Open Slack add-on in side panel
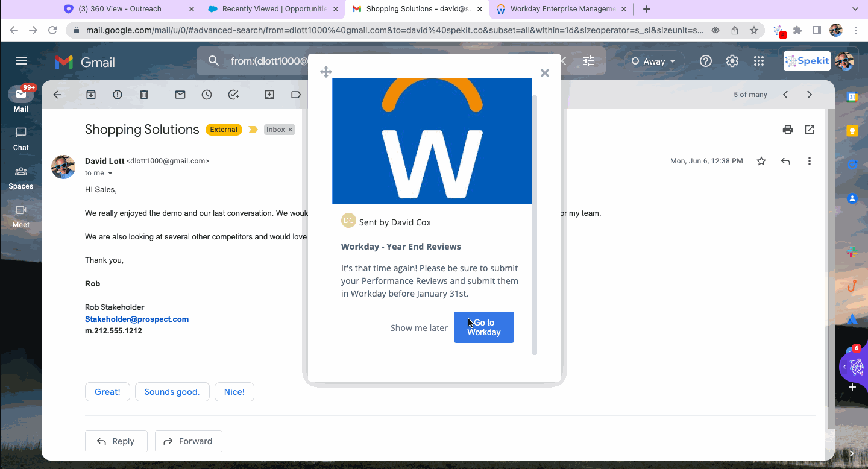Viewport: 868px width, 469px height. click(852, 252)
